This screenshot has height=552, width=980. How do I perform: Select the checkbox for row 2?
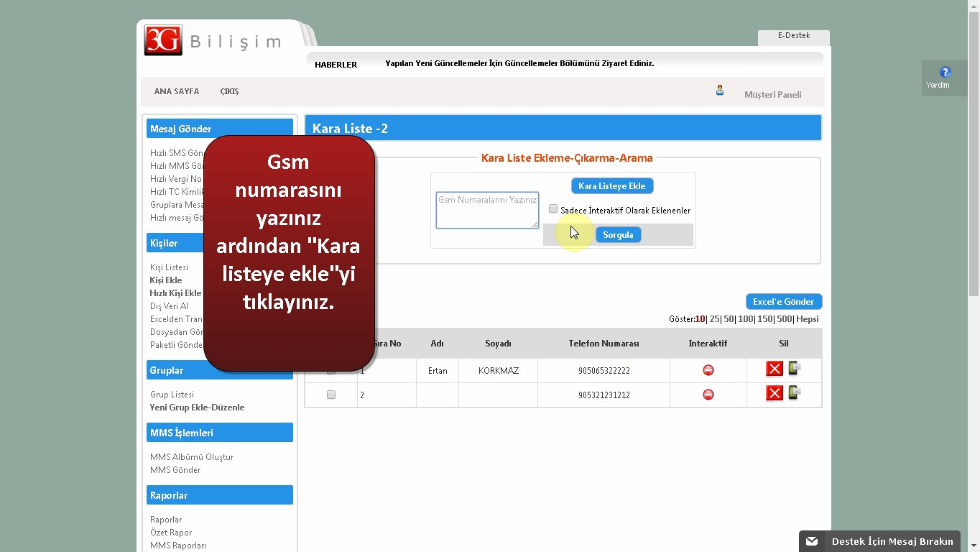pos(331,395)
